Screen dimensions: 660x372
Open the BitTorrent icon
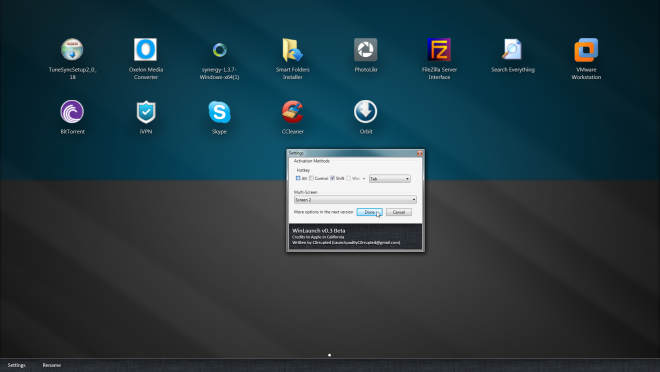[72, 112]
